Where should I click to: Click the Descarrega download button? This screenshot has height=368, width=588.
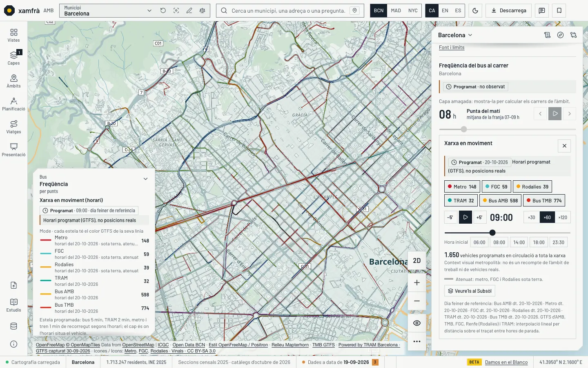(509, 11)
